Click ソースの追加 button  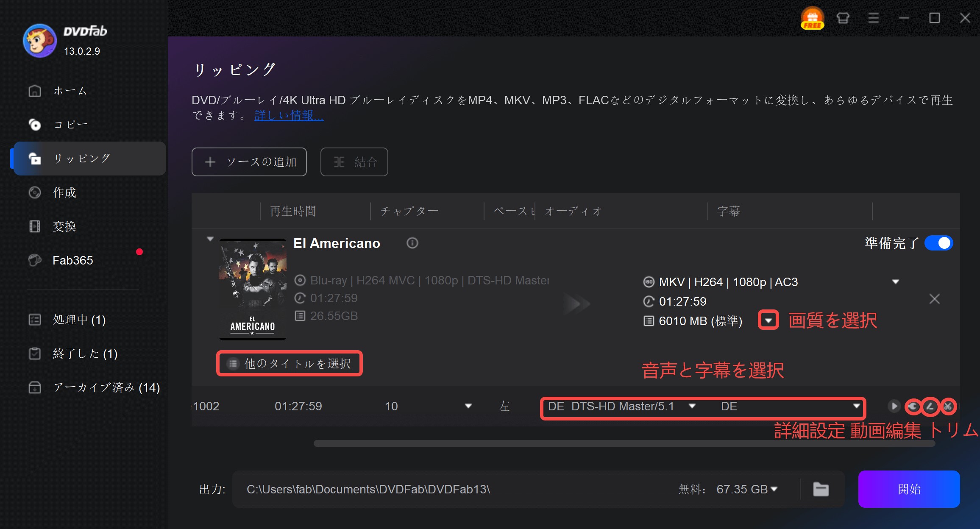click(249, 161)
